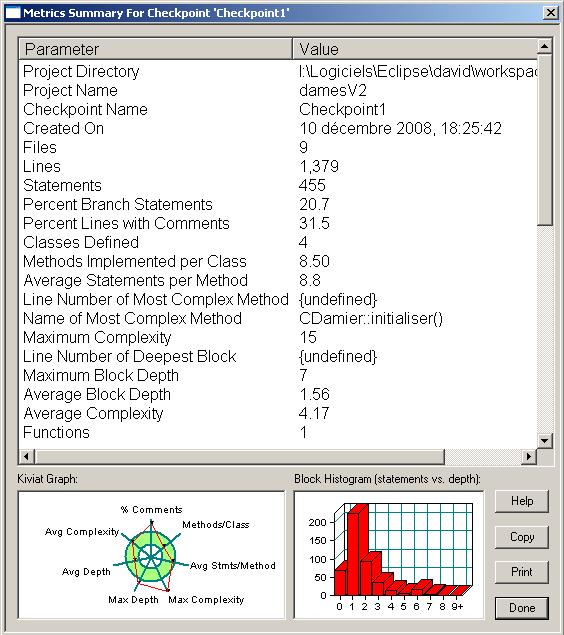Viewport: 564px width, 635px height.
Task: Select the Files parameter row
Action: pyautogui.click(x=278, y=147)
